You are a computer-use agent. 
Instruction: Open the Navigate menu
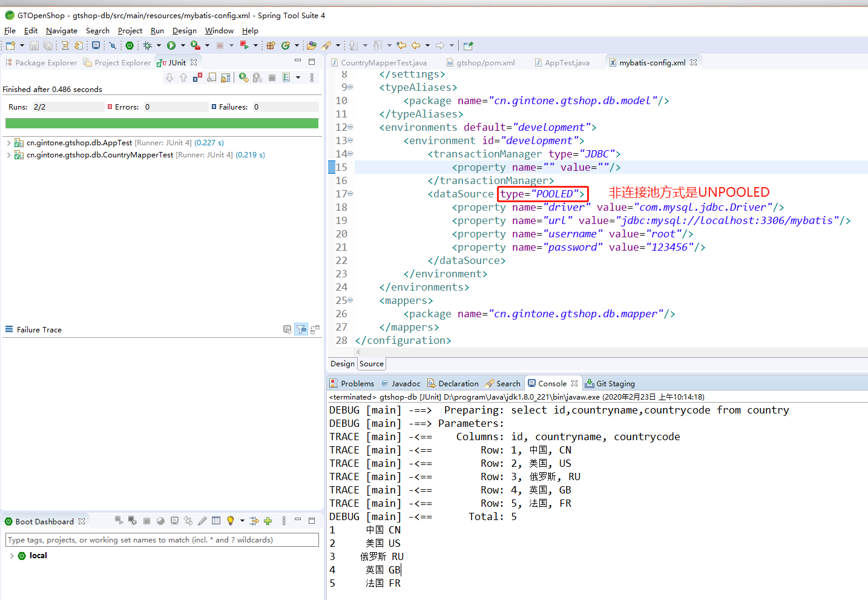[x=61, y=31]
